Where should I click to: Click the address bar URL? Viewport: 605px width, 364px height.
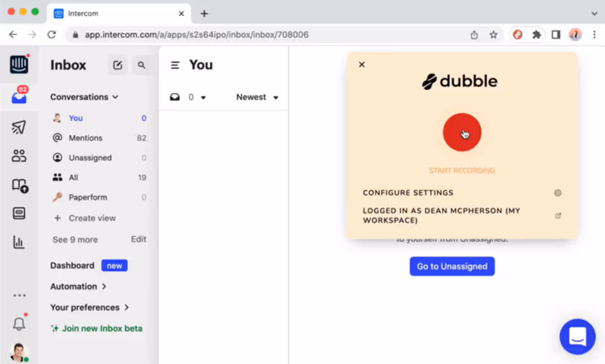(x=197, y=35)
